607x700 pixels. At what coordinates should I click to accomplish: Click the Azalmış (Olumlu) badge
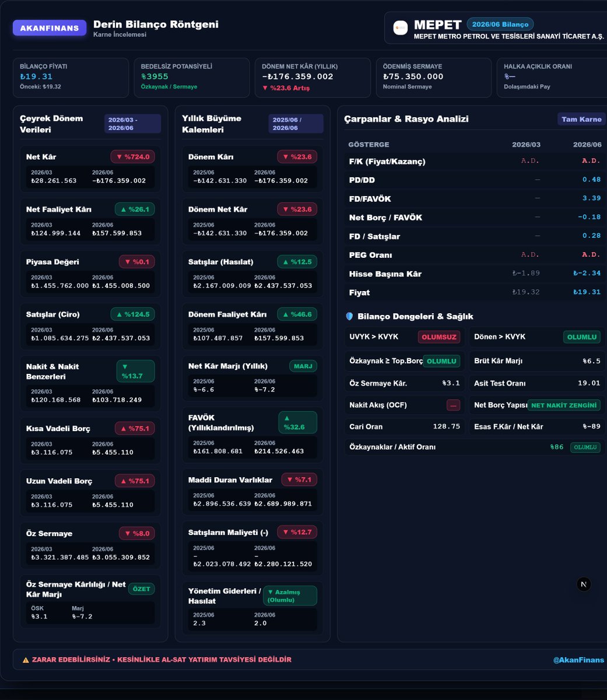tap(290, 596)
